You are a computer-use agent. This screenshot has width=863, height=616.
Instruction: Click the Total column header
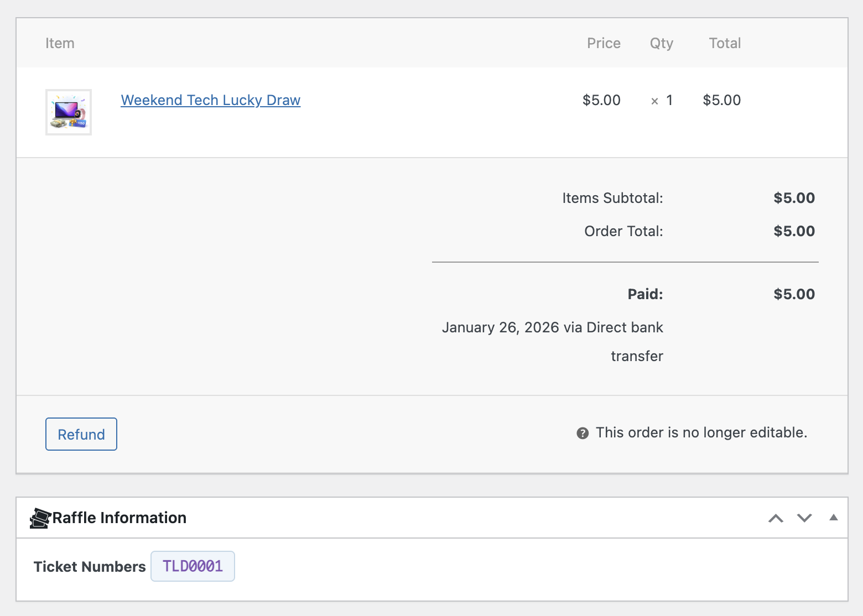[x=725, y=43]
